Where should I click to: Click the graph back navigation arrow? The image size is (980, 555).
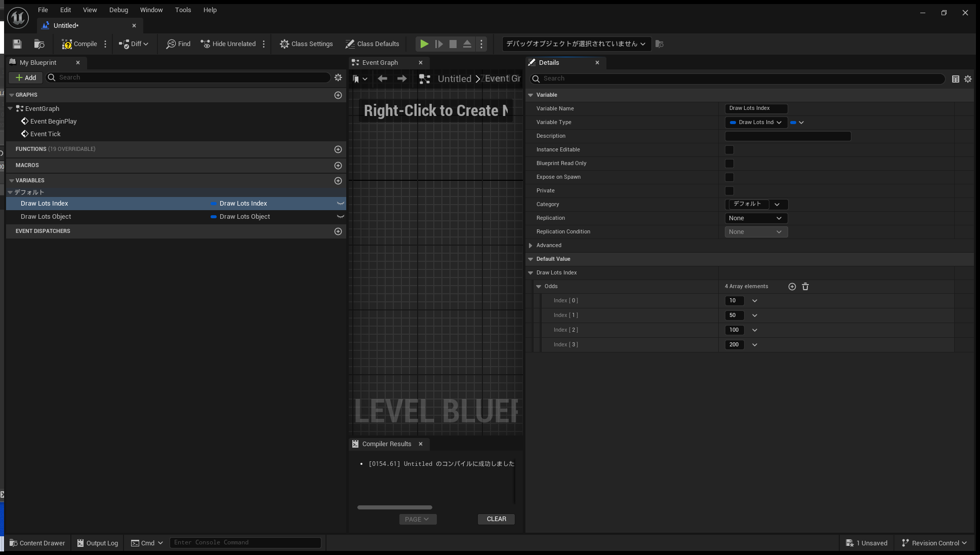pyautogui.click(x=383, y=79)
